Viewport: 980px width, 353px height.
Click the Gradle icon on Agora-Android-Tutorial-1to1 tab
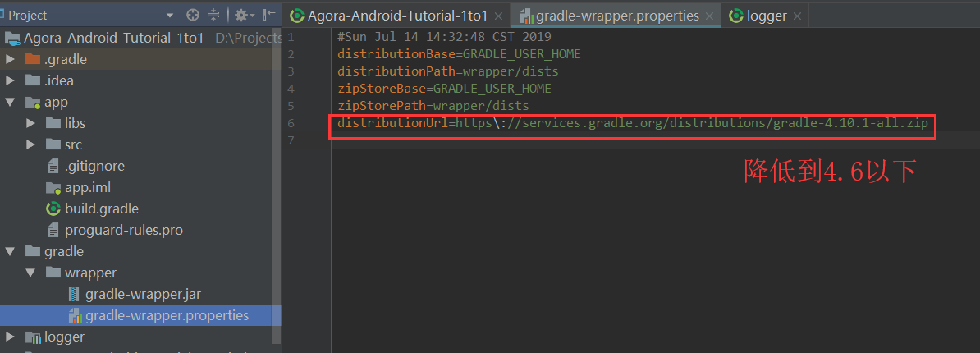[297, 16]
